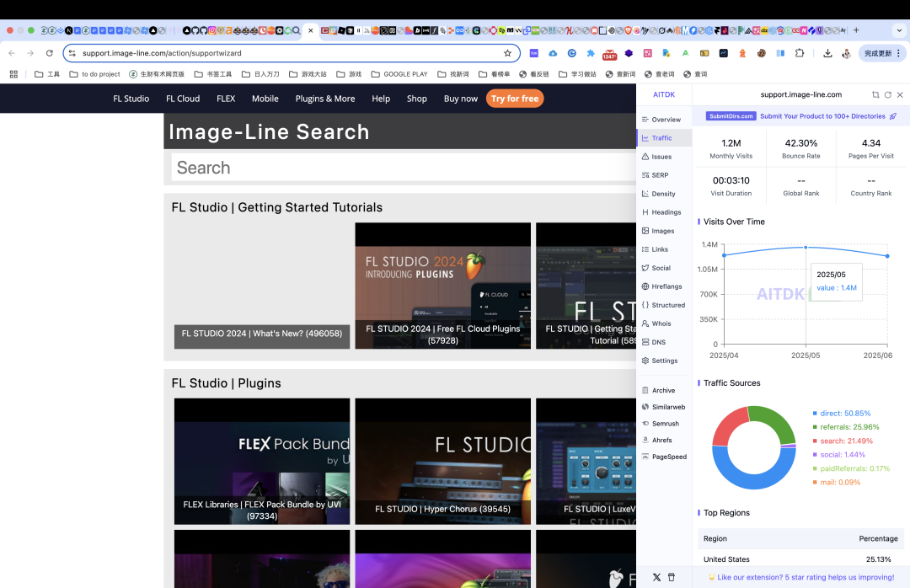910x588 pixels.
Task: Open the X (Twitter) icon at panel bottom
Action: 656,578
